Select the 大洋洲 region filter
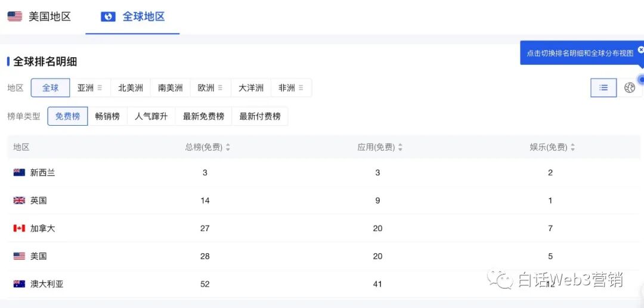Viewport: 644px width, 308px height. [x=251, y=88]
